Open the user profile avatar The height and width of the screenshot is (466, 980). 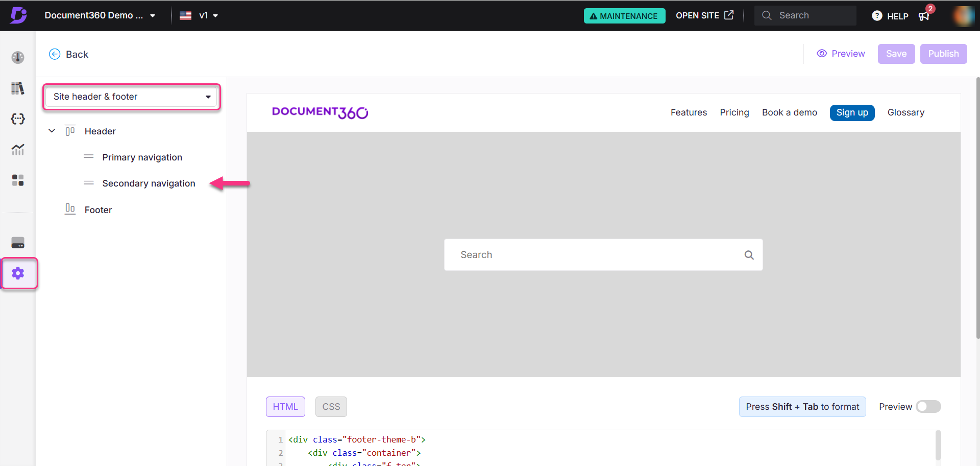pos(963,15)
